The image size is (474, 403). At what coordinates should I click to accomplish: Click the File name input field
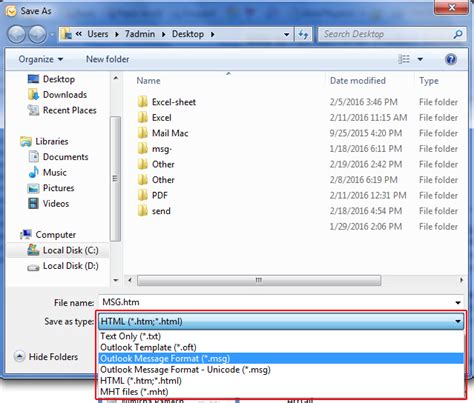click(x=276, y=302)
